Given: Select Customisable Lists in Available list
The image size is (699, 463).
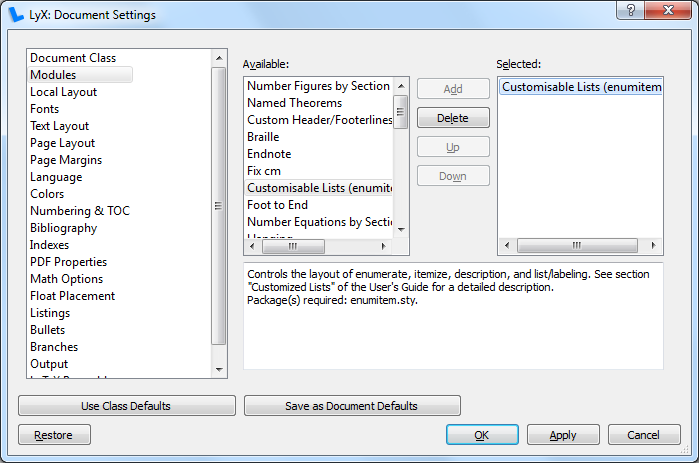Looking at the screenshot, I should click(319, 188).
